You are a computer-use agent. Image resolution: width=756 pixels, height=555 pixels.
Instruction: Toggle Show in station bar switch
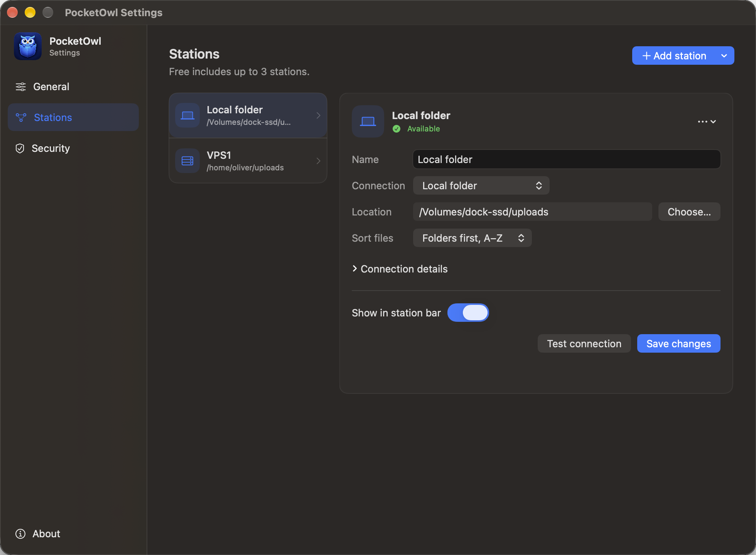pyautogui.click(x=468, y=313)
